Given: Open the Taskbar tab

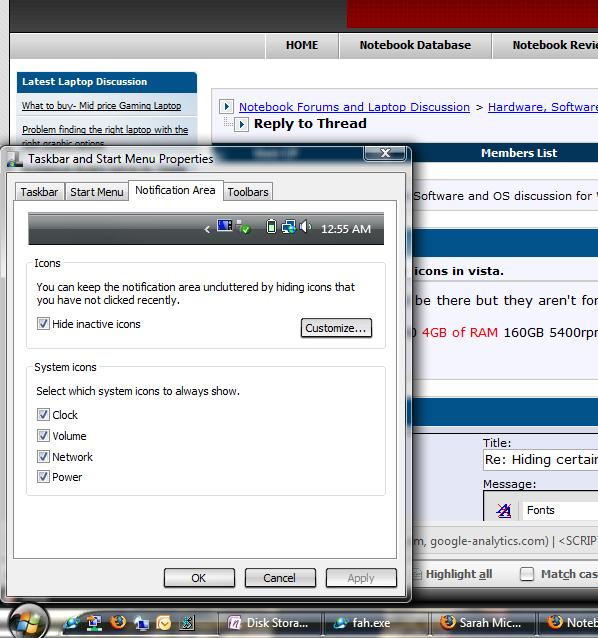Looking at the screenshot, I should click(39, 192).
